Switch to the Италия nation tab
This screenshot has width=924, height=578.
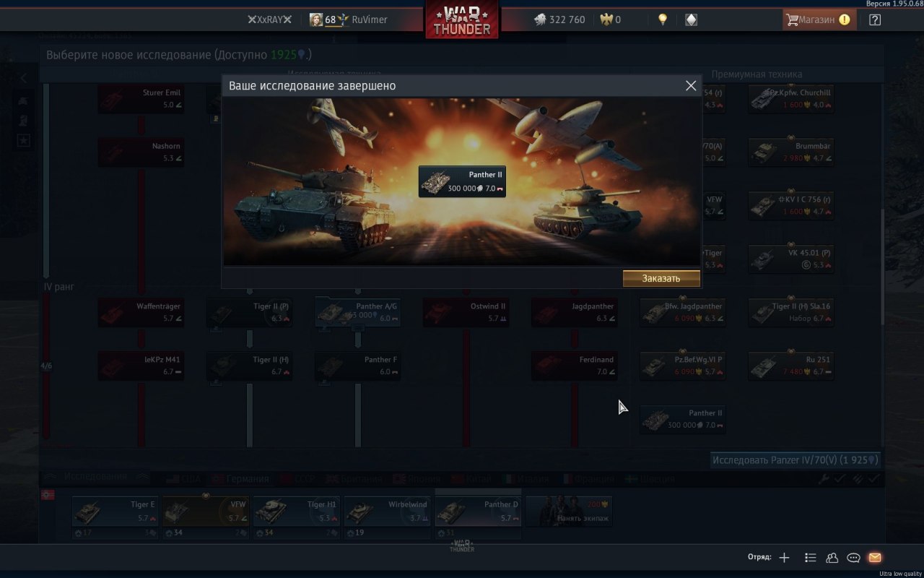pyautogui.click(x=527, y=478)
